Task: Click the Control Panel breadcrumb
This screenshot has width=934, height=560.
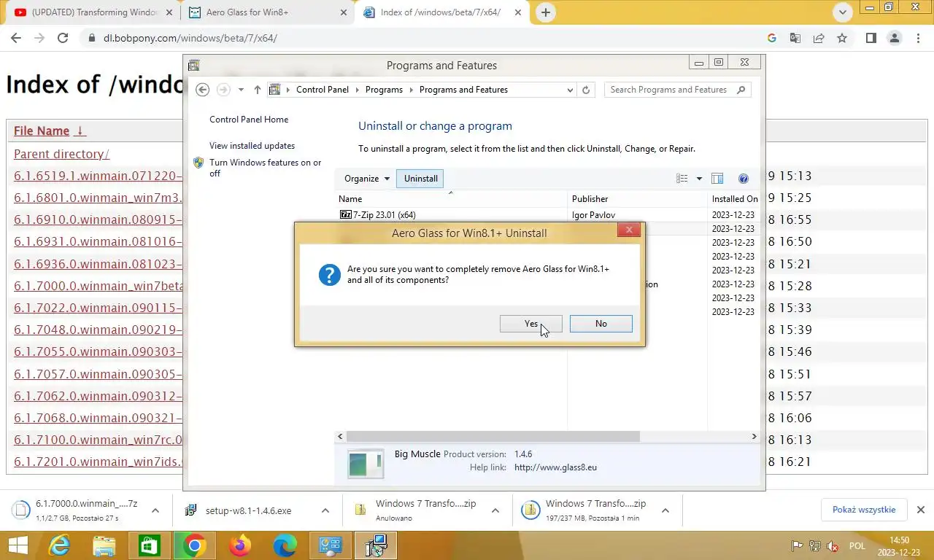Action: pos(323,90)
